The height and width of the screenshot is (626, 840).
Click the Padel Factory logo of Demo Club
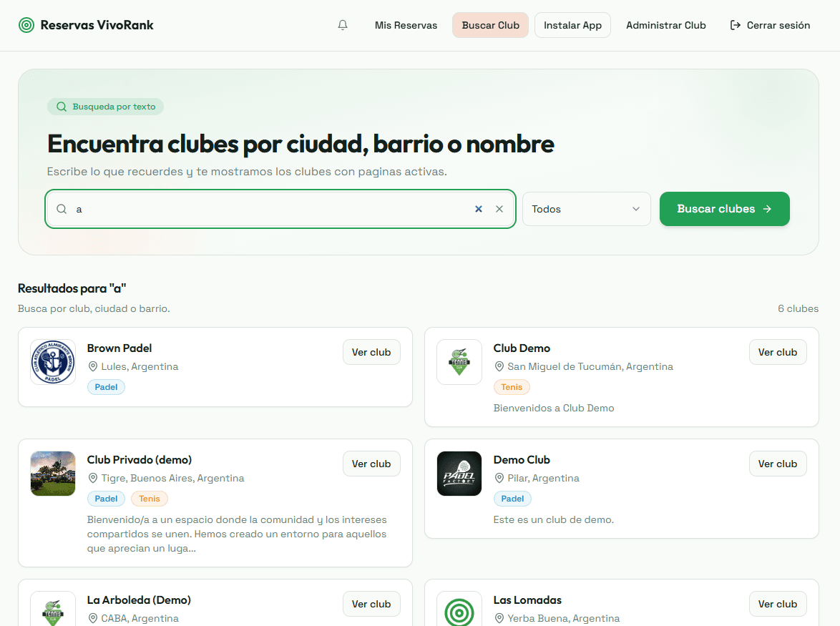tap(459, 474)
